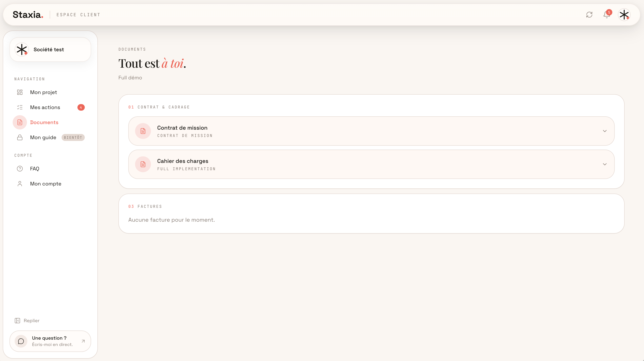
Task: Click the Full démo subtitle
Action: (130, 78)
